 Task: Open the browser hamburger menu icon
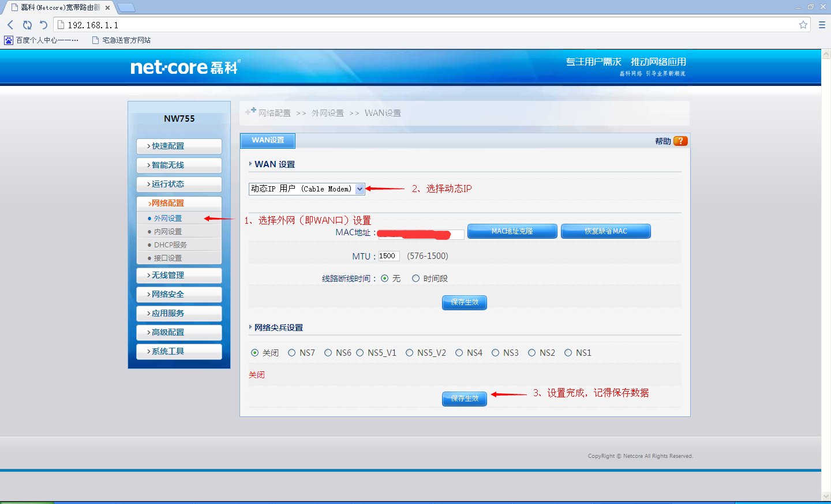point(822,25)
